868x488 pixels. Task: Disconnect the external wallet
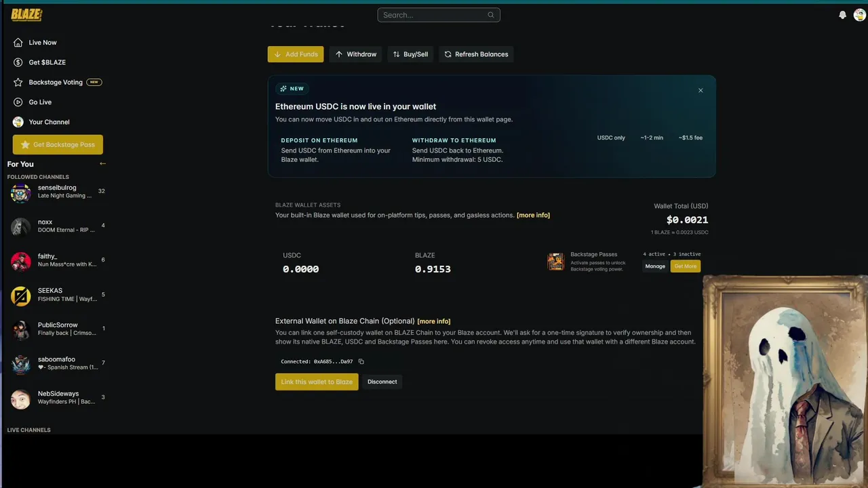point(382,382)
